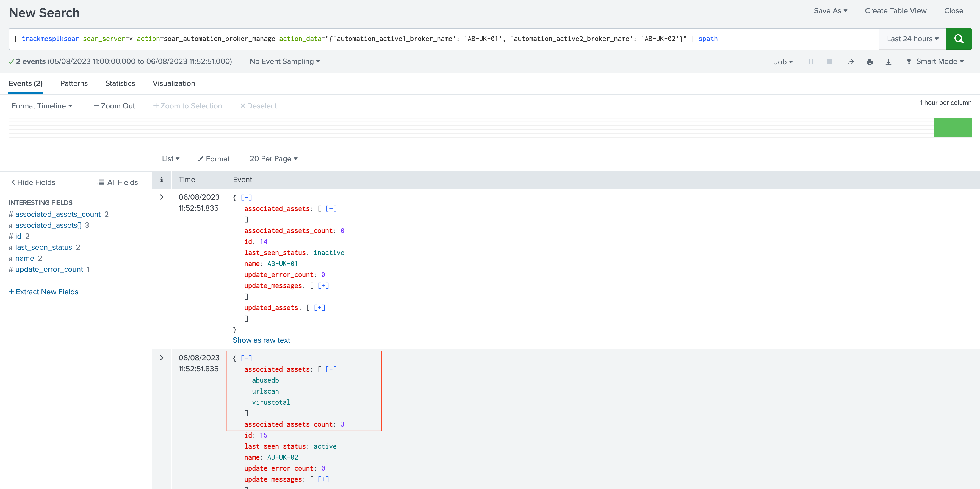Select the id interesting field
The image size is (980, 489).
click(x=18, y=237)
